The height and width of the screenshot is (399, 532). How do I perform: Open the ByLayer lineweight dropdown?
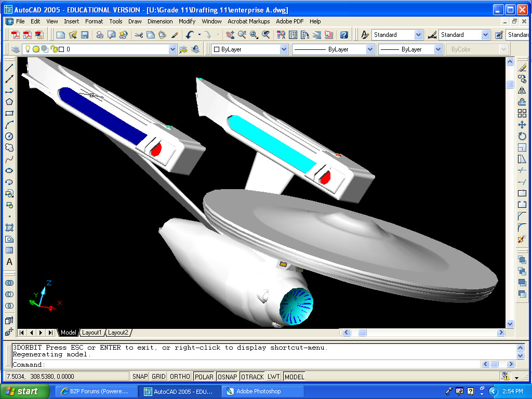click(x=438, y=49)
